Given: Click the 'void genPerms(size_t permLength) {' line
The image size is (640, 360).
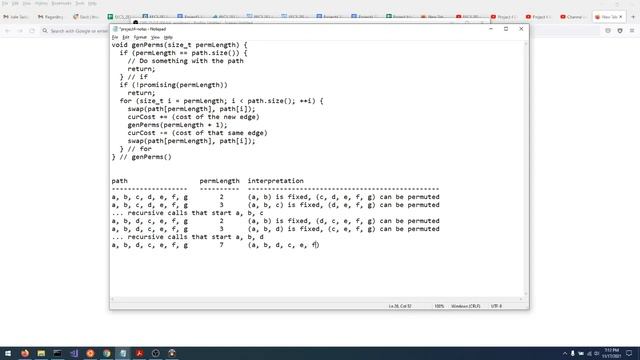Looking at the screenshot, I should point(180,45).
